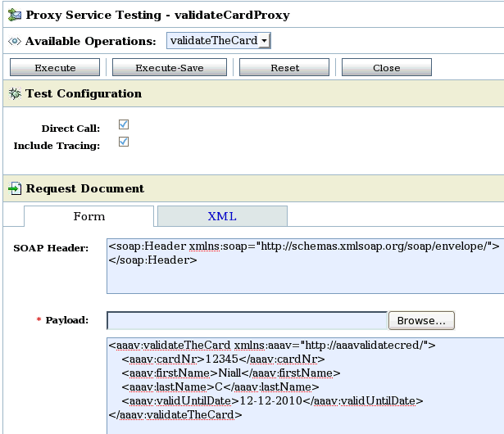Click the Available Operations eye icon
504x434 pixels.
(15, 41)
